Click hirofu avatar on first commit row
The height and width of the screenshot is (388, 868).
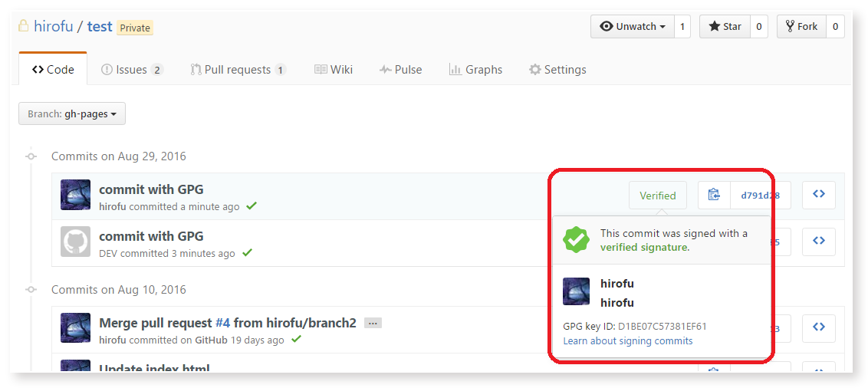tap(75, 195)
